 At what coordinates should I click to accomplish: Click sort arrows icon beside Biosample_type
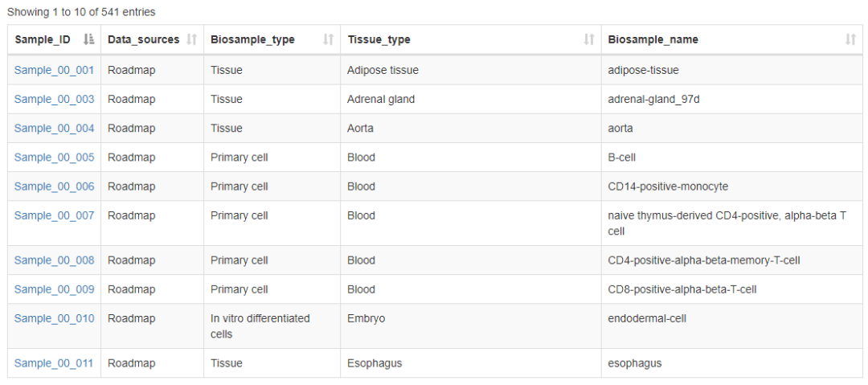pyautogui.click(x=328, y=39)
